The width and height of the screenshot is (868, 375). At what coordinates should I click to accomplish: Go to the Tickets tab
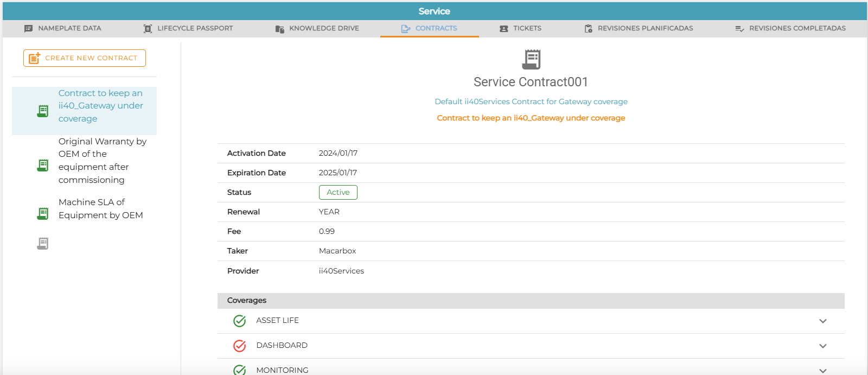click(520, 28)
